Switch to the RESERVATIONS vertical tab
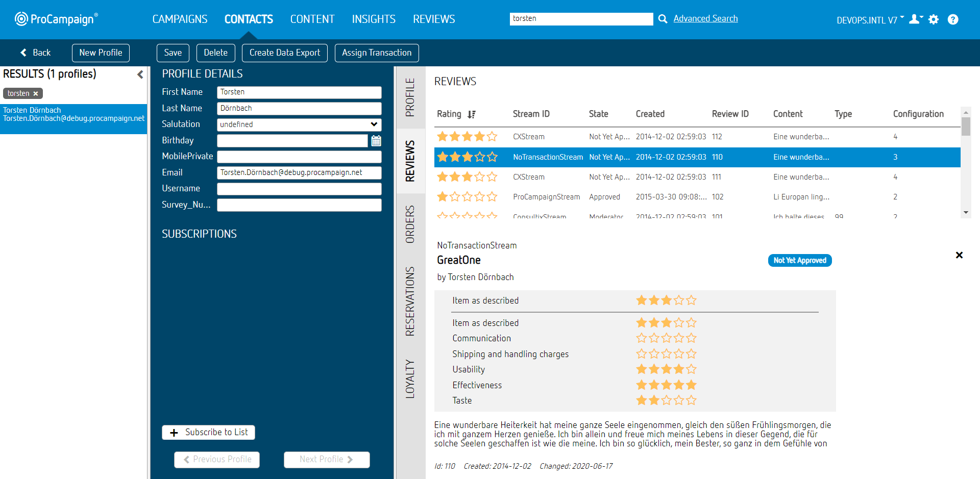 [410, 301]
